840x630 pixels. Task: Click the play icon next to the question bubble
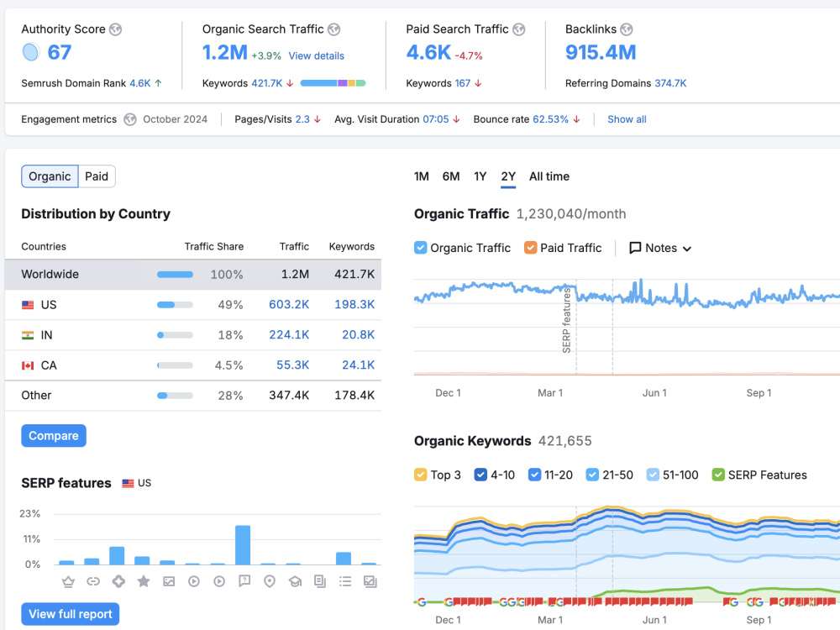pyautogui.click(x=219, y=581)
